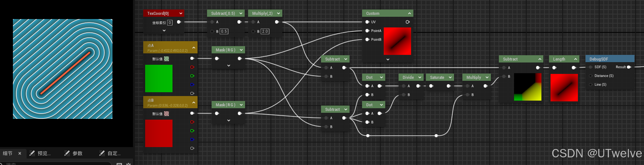Open dropdown on Mask(RG) node connected to 点A
Viewport: 644px width, 165px height.
[241, 50]
